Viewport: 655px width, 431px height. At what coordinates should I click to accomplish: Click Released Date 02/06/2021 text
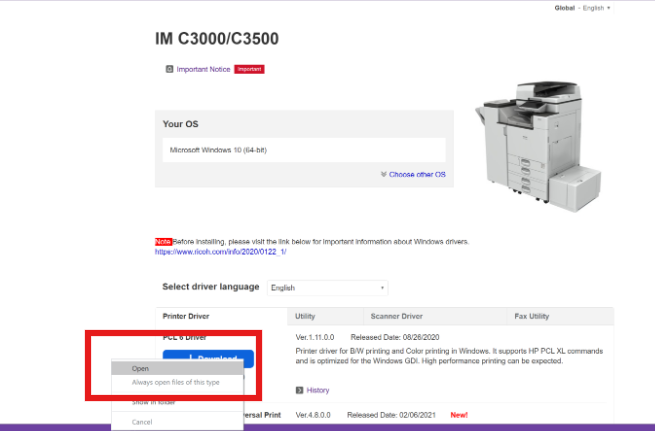click(391, 415)
